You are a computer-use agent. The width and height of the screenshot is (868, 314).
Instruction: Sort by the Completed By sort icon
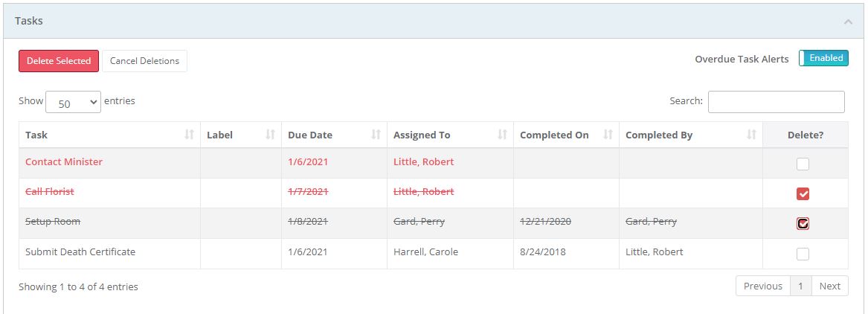point(752,135)
